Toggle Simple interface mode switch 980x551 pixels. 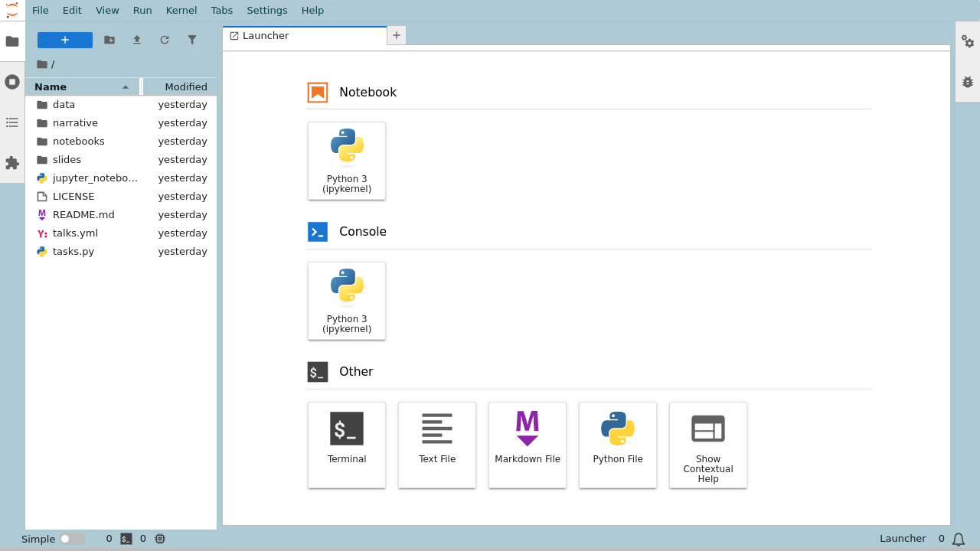(x=74, y=538)
